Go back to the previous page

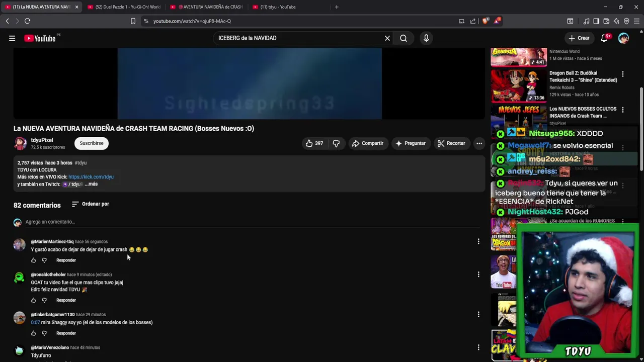click(x=7, y=21)
